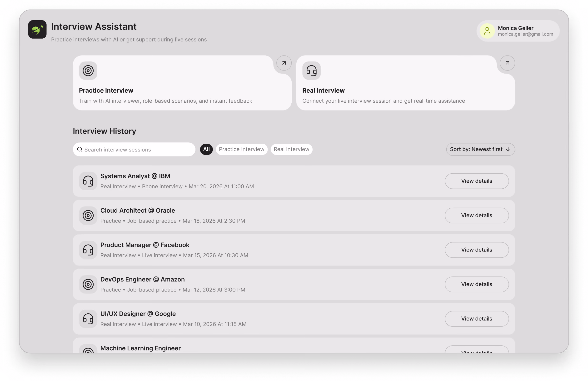Open Real Interview via its arrow button
The width and height of the screenshot is (588, 382).
point(507,63)
